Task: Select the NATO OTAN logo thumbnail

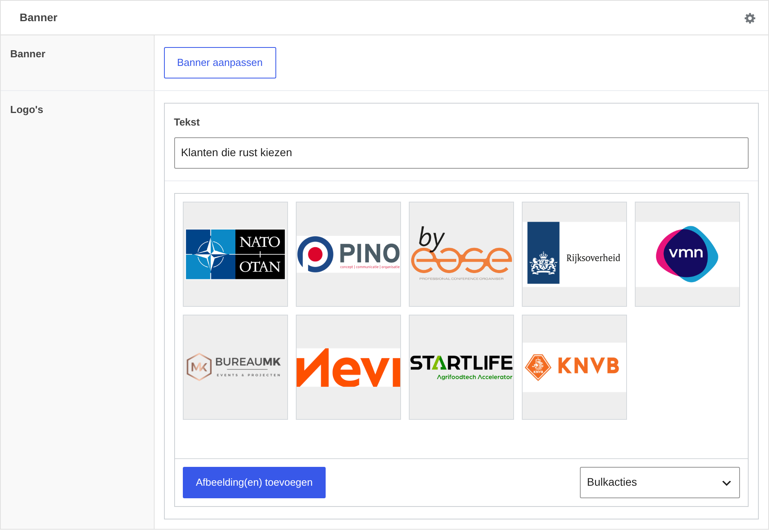Action: (235, 254)
